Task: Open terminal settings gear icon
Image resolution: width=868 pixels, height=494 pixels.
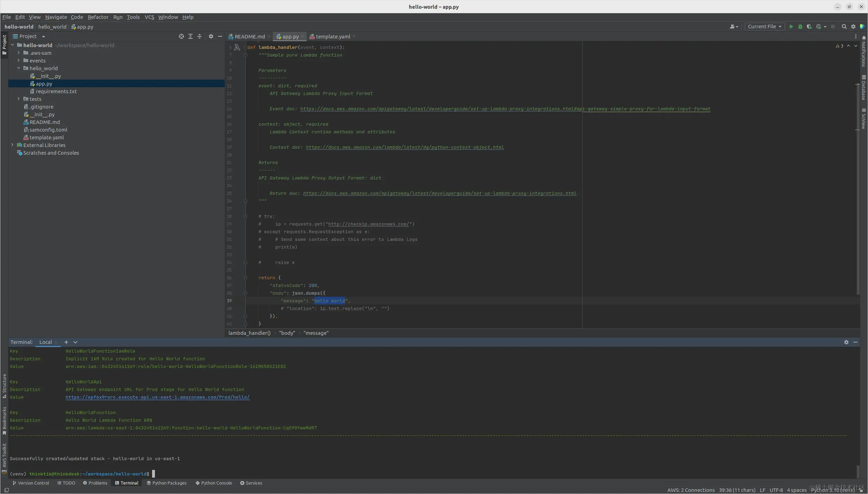Action: (x=846, y=342)
